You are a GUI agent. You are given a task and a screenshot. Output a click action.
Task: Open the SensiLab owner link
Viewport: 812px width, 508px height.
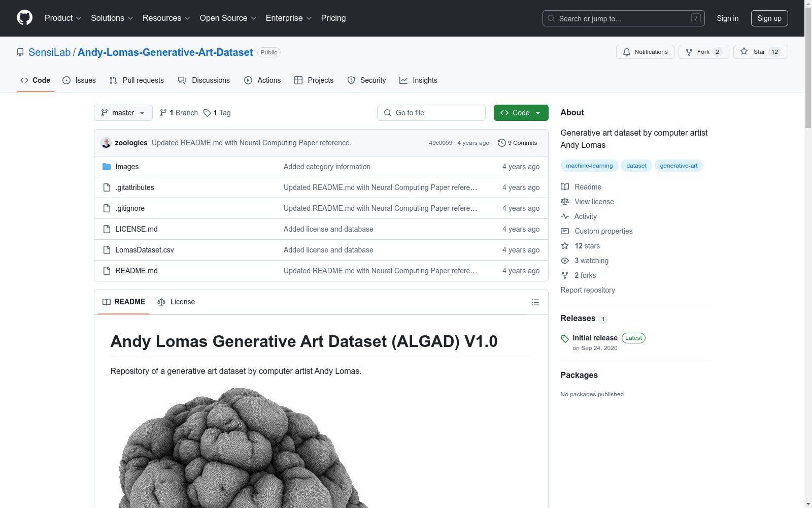click(x=50, y=52)
